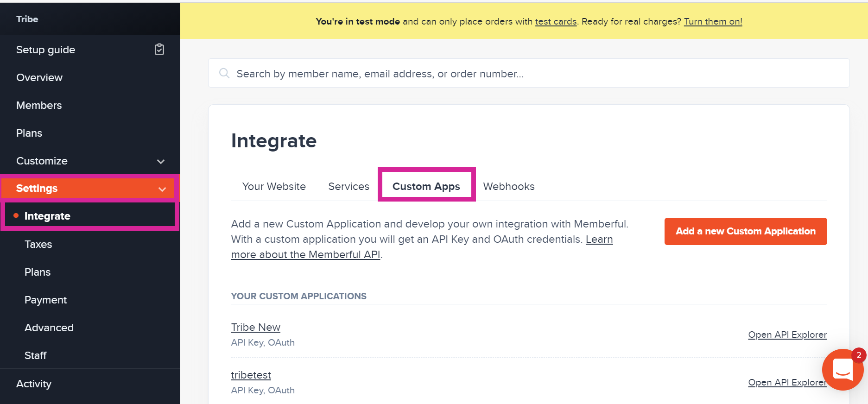Click the search magnifier icon
868x404 pixels.
(x=224, y=73)
